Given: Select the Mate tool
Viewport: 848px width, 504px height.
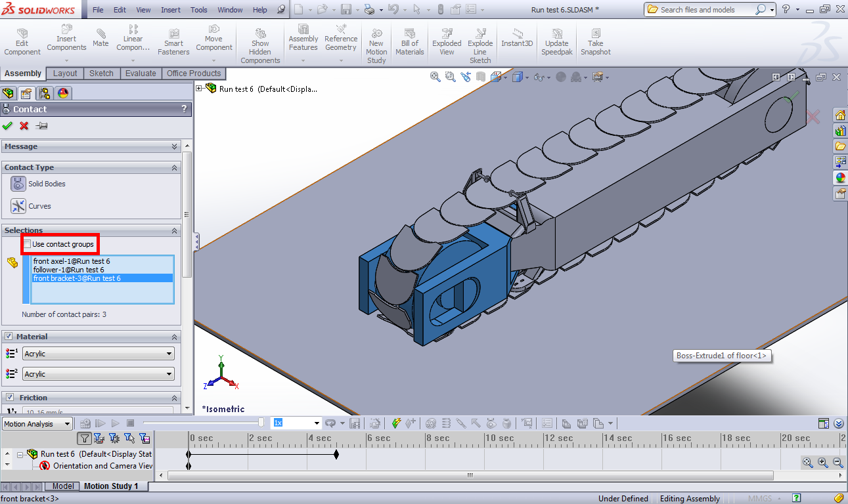Looking at the screenshot, I should [x=100, y=38].
